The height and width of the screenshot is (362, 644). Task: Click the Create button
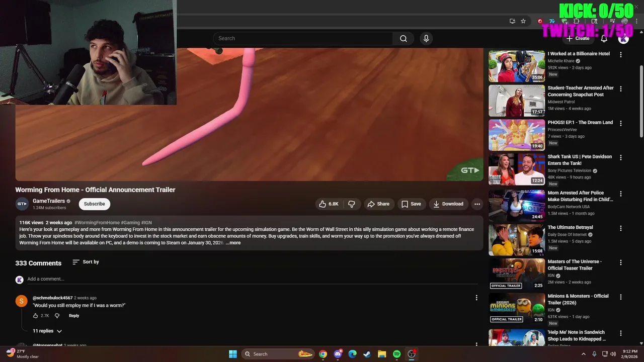point(578,38)
